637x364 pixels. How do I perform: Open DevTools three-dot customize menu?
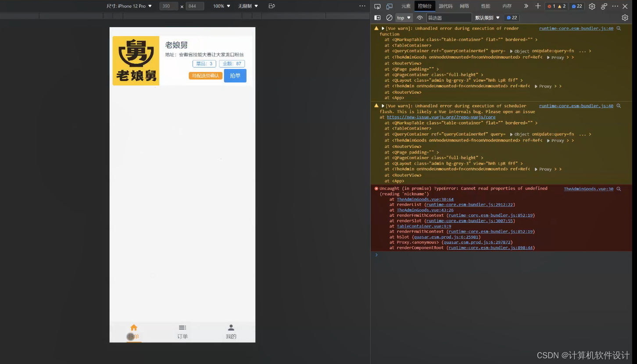pos(615,6)
